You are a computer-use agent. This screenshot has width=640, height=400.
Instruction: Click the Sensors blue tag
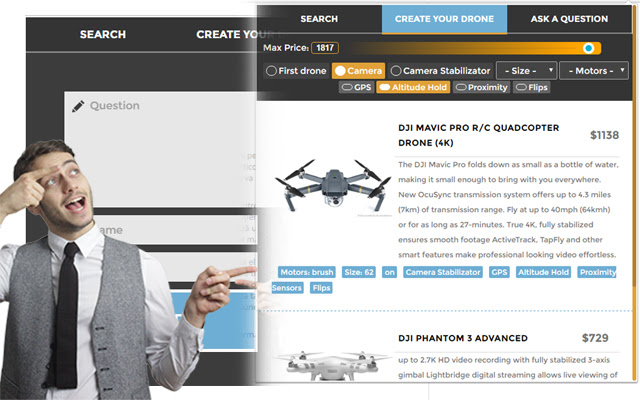(x=287, y=288)
